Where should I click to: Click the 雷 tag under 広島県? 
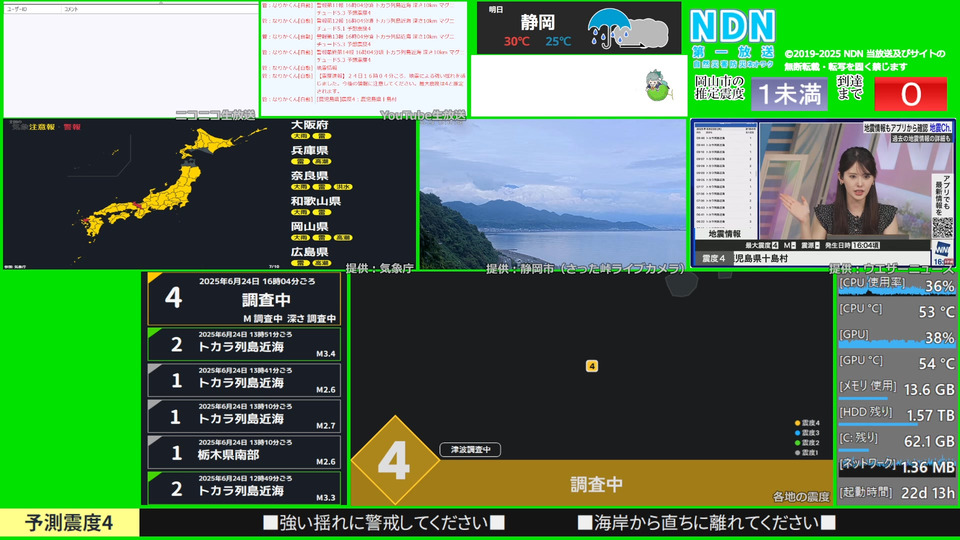point(300,263)
